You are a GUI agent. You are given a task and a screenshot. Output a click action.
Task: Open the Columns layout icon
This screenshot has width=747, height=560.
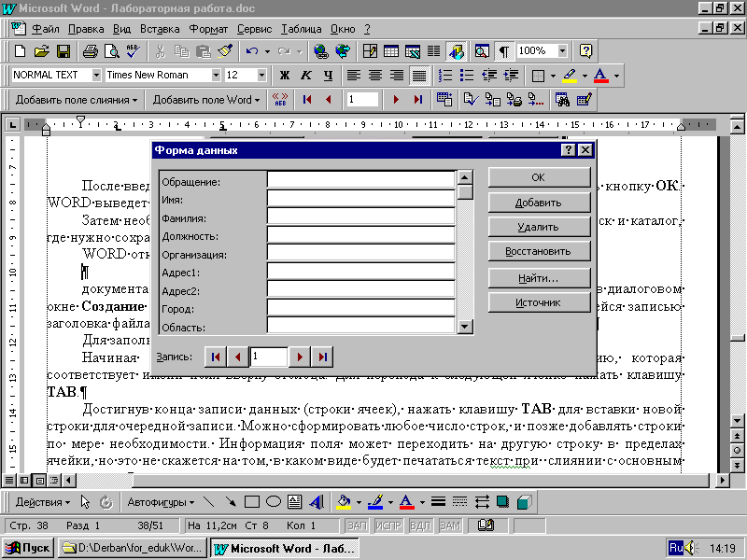433,51
